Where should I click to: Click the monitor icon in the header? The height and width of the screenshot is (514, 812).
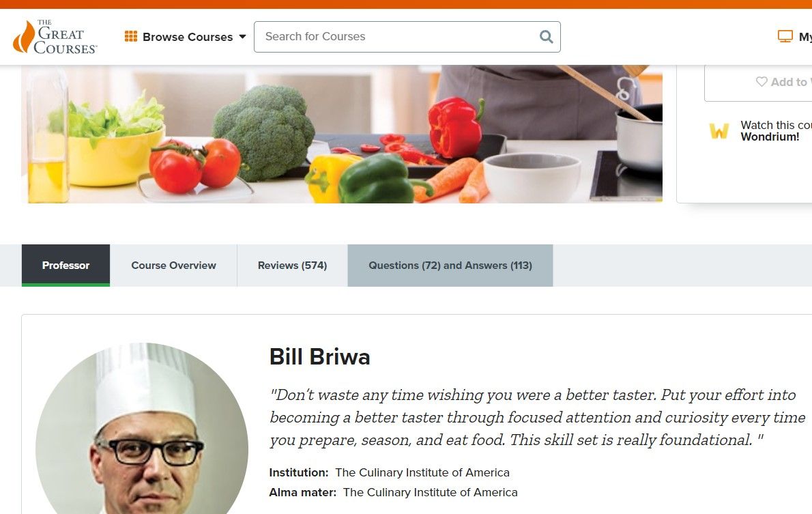click(785, 36)
